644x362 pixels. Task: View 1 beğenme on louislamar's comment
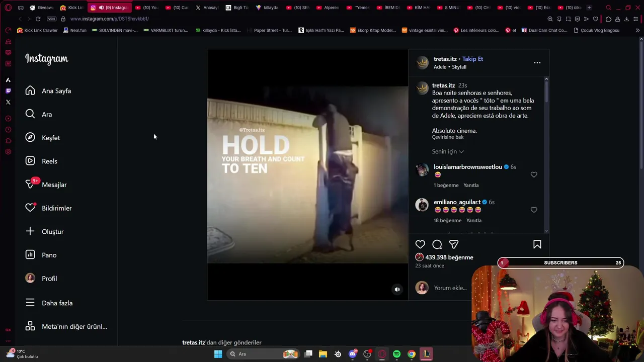446,186
